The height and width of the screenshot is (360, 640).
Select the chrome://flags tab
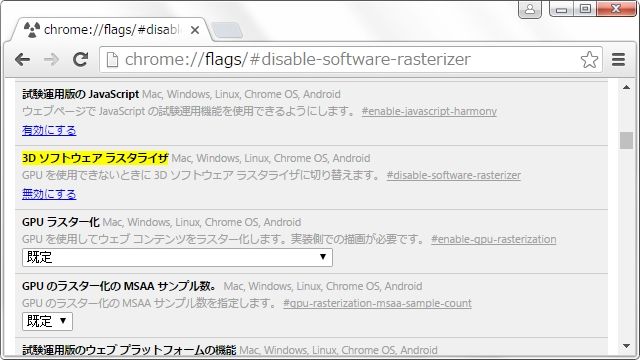click(x=111, y=30)
